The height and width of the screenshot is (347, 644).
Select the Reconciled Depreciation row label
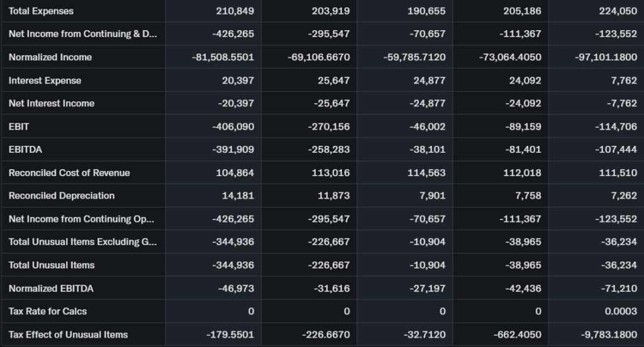tap(62, 196)
